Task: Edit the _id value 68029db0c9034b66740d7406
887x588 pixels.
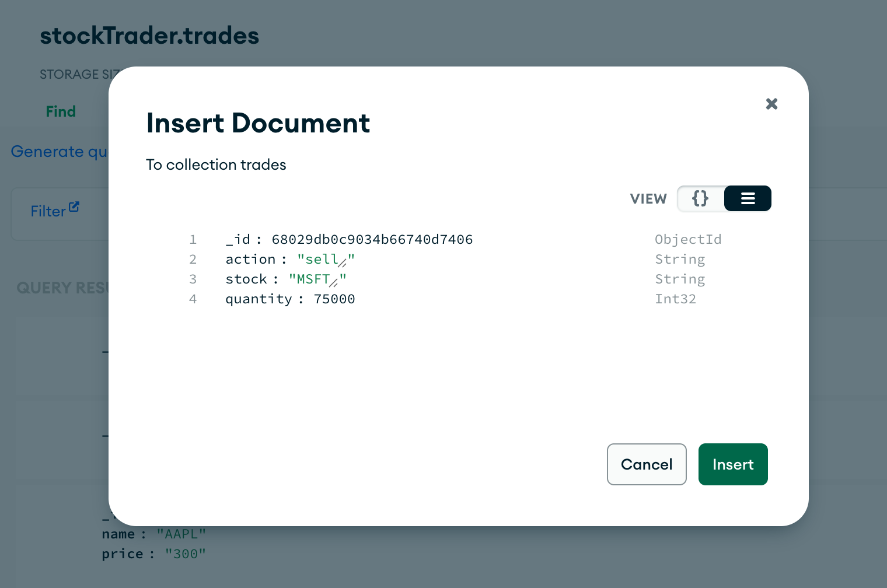Action: click(x=372, y=239)
